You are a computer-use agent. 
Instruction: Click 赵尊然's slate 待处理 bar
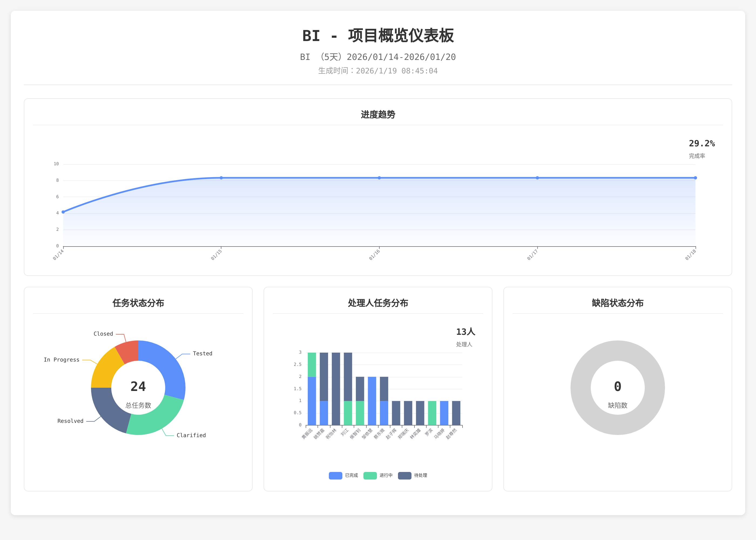(x=456, y=413)
